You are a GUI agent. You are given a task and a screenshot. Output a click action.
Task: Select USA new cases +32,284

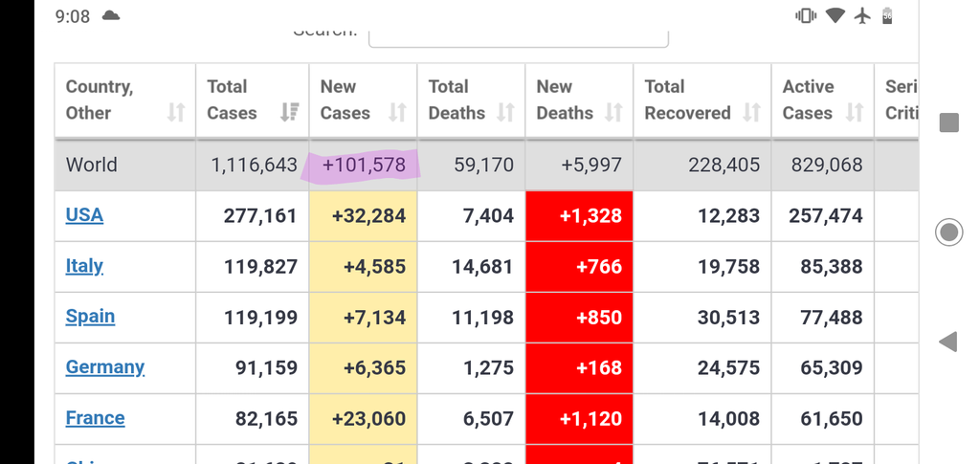tap(368, 216)
